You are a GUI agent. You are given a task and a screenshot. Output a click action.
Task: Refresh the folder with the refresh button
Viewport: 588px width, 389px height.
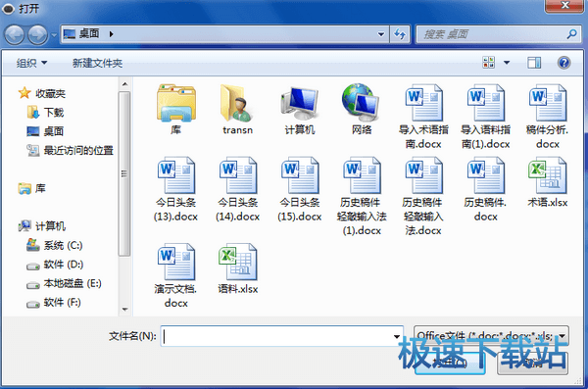tap(400, 34)
